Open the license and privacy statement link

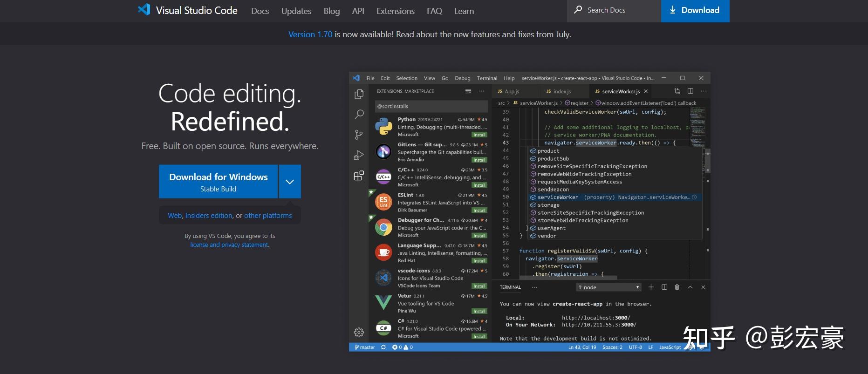[x=229, y=245]
